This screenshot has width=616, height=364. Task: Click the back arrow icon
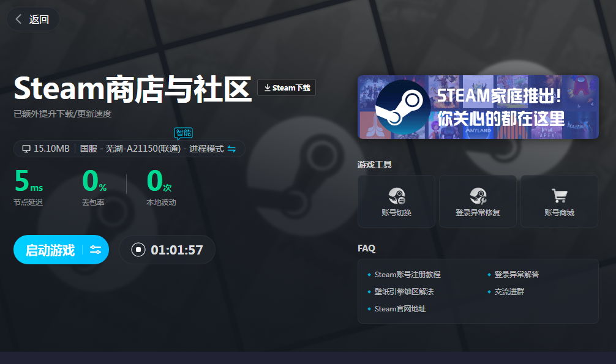[19, 19]
